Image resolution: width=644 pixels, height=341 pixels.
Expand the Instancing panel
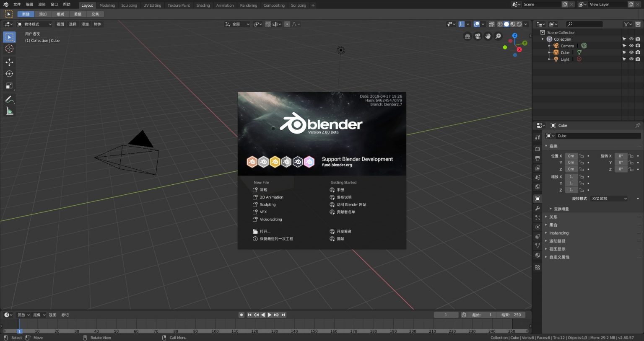point(559,233)
